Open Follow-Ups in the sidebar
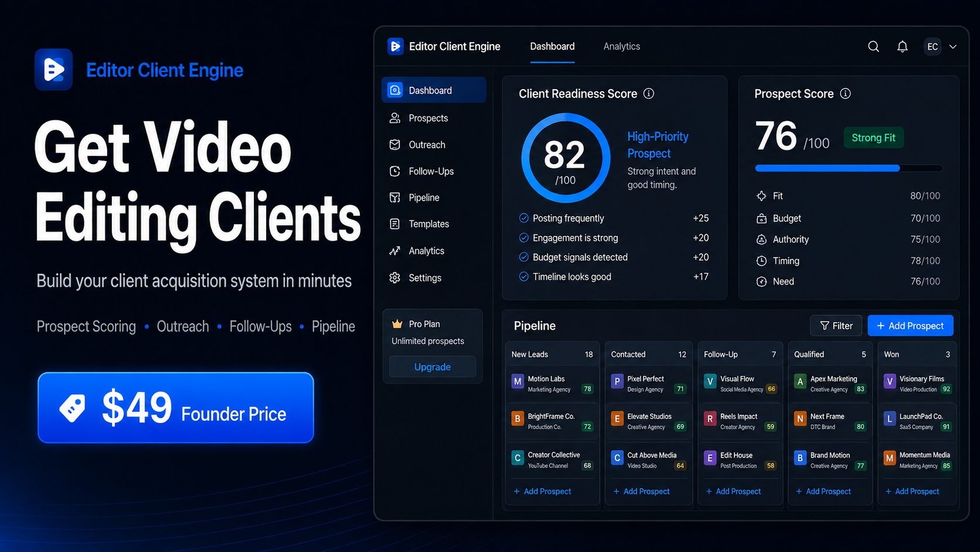Image resolution: width=980 pixels, height=552 pixels. (x=434, y=171)
